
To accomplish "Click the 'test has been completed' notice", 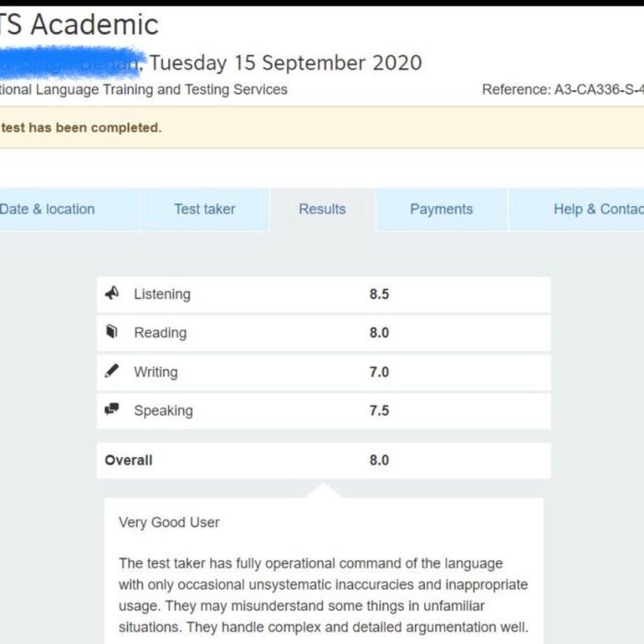I will coord(81,128).
